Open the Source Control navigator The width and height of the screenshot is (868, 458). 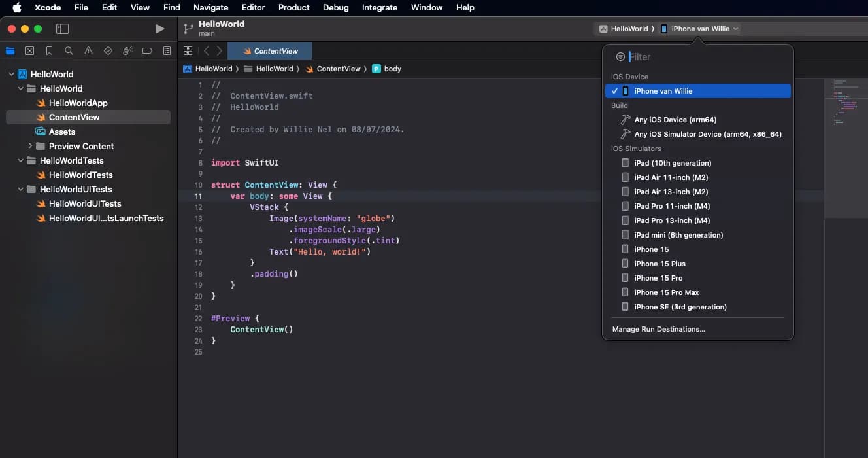(29, 51)
